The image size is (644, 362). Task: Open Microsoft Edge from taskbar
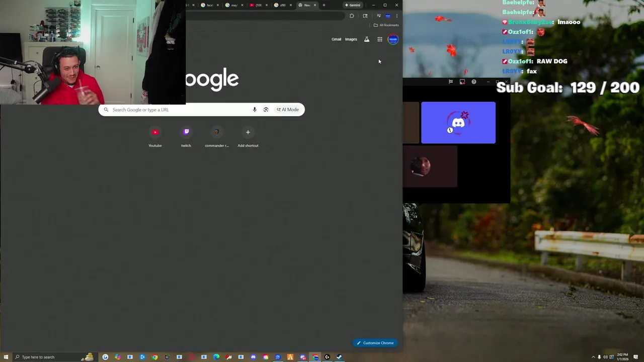tap(216, 357)
